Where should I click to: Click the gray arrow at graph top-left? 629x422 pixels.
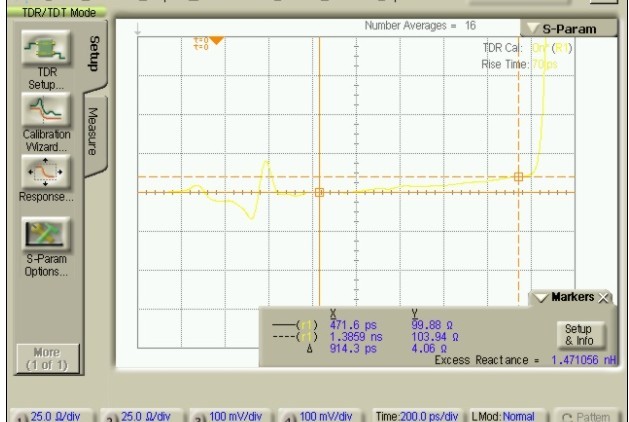[x=138, y=29]
